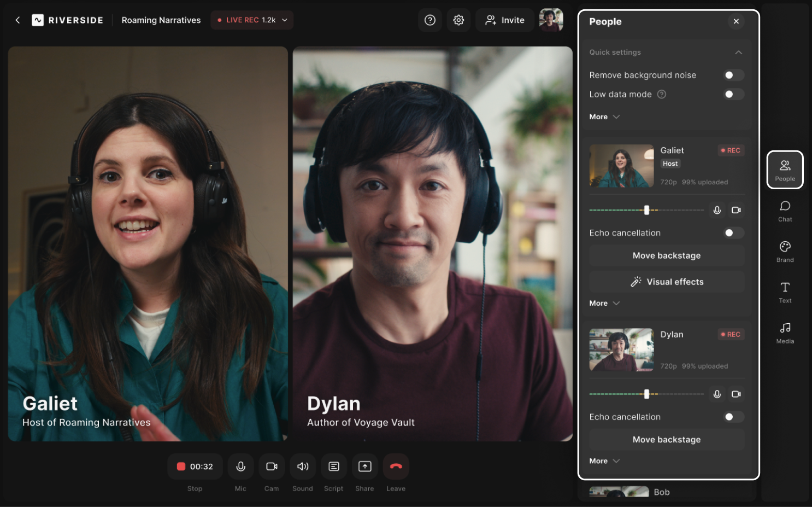Adjust Galiet's audio level slider
This screenshot has height=507, width=812.
pyautogui.click(x=646, y=210)
